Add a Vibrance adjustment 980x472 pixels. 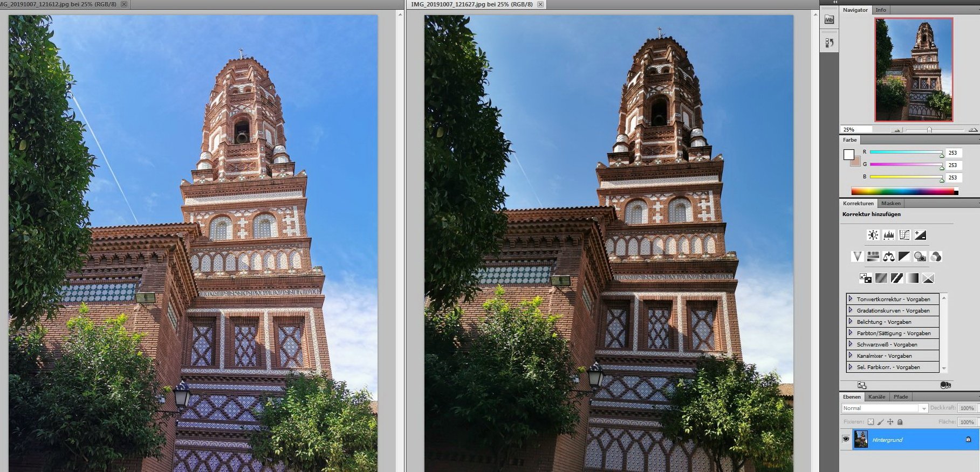coord(857,256)
